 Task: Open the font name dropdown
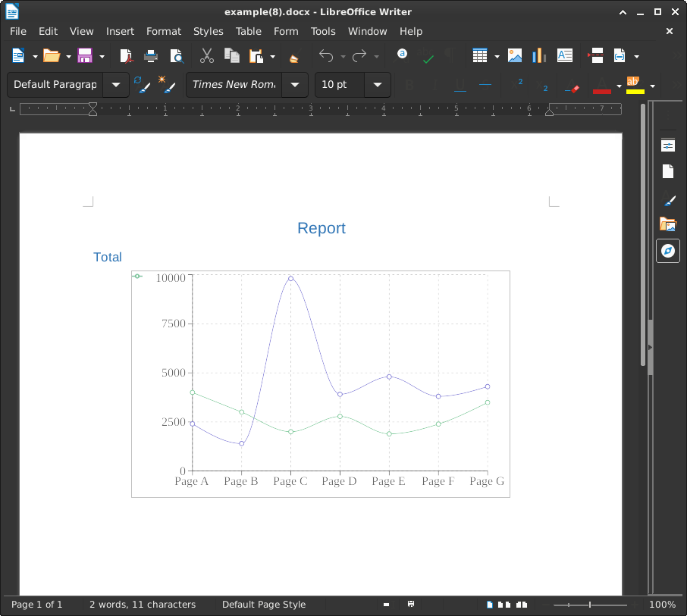pos(295,85)
